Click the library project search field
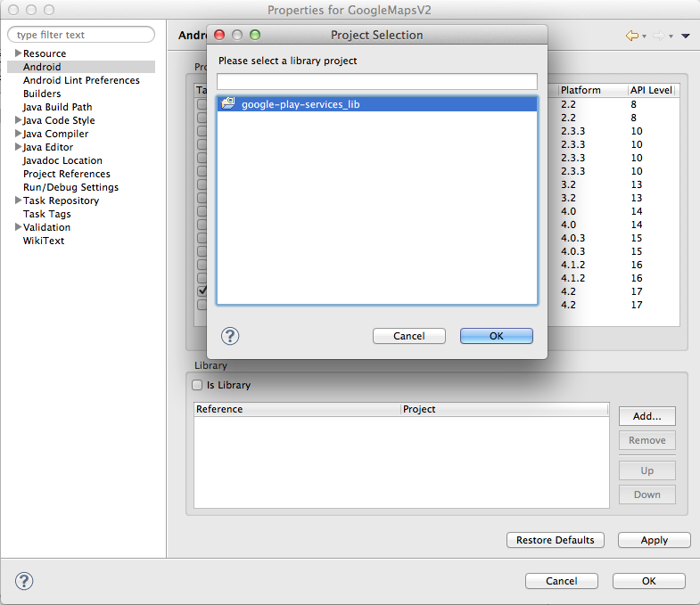Screen dimensions: 700x605 (376, 82)
